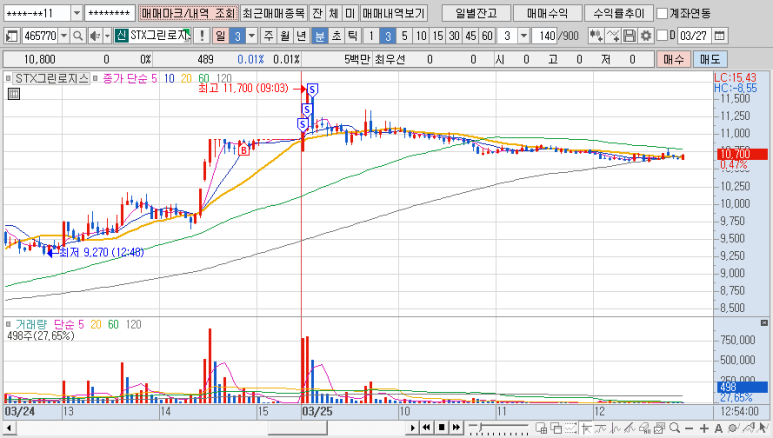Expand the 거래량 legend toggle square
Image resolution: width=773 pixels, height=438 pixels.
tap(8, 325)
